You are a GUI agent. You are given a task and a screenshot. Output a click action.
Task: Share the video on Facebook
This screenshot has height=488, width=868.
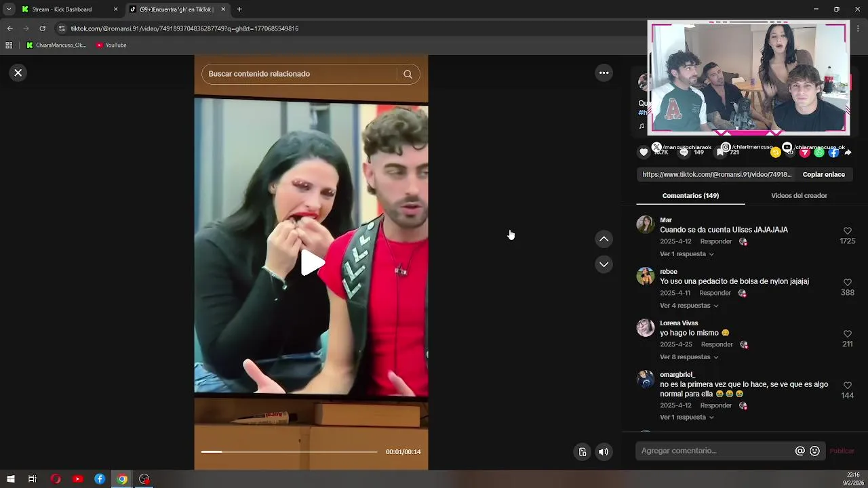833,152
